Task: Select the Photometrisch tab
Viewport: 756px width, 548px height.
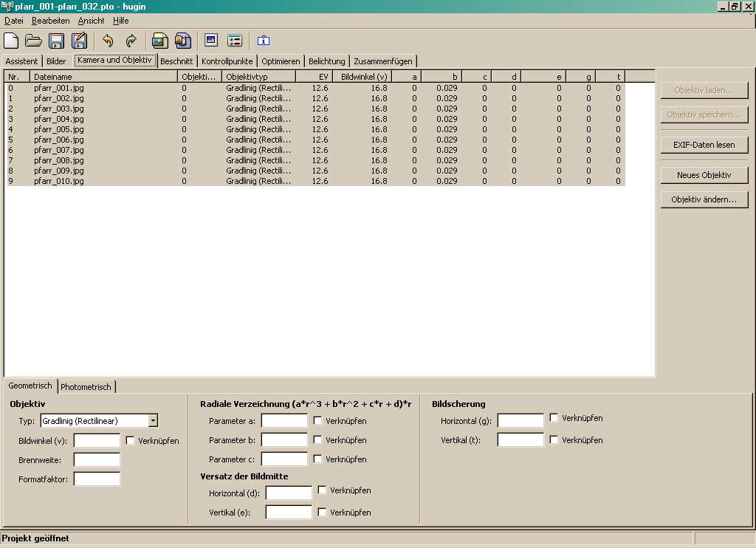Action: click(86, 387)
